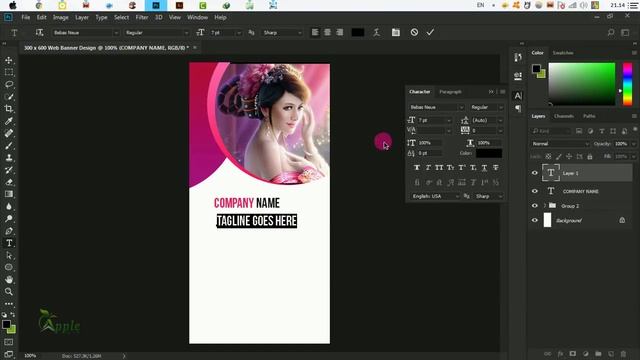Open the Normal blend mode dropdown
The width and height of the screenshot is (640, 360).
click(x=560, y=144)
